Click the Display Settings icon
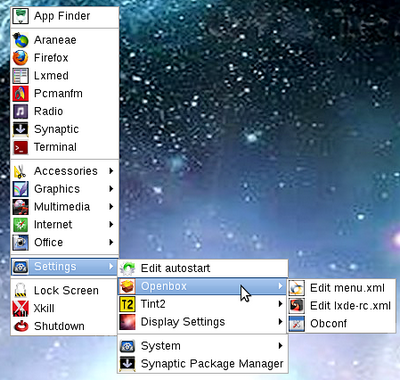 [127, 322]
